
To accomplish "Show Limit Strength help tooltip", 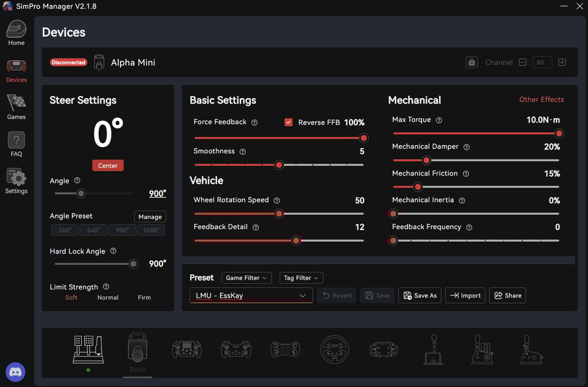I will (106, 287).
